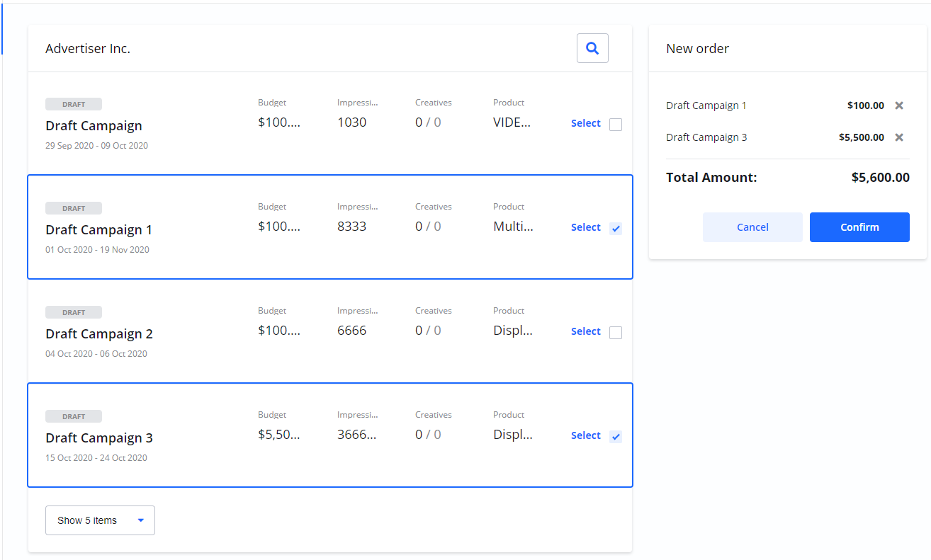931x560 pixels.
Task: Open the Draft Campaign 3 title
Action: pyautogui.click(x=99, y=438)
